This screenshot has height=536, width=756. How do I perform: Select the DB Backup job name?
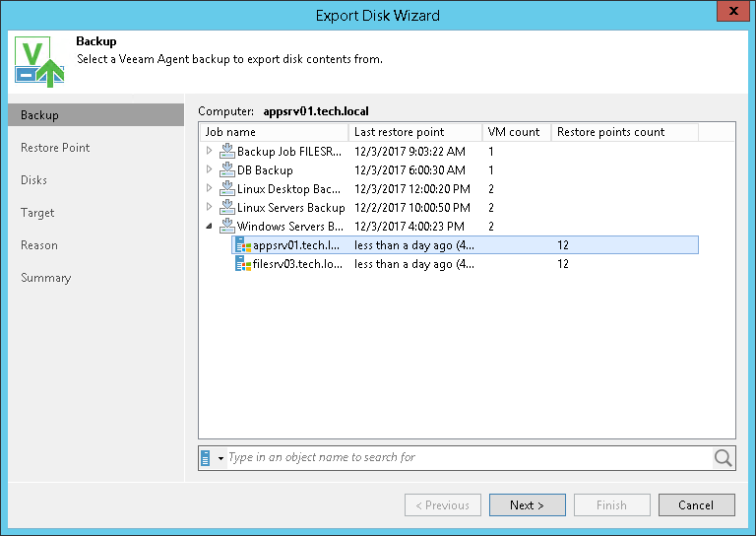pos(265,170)
